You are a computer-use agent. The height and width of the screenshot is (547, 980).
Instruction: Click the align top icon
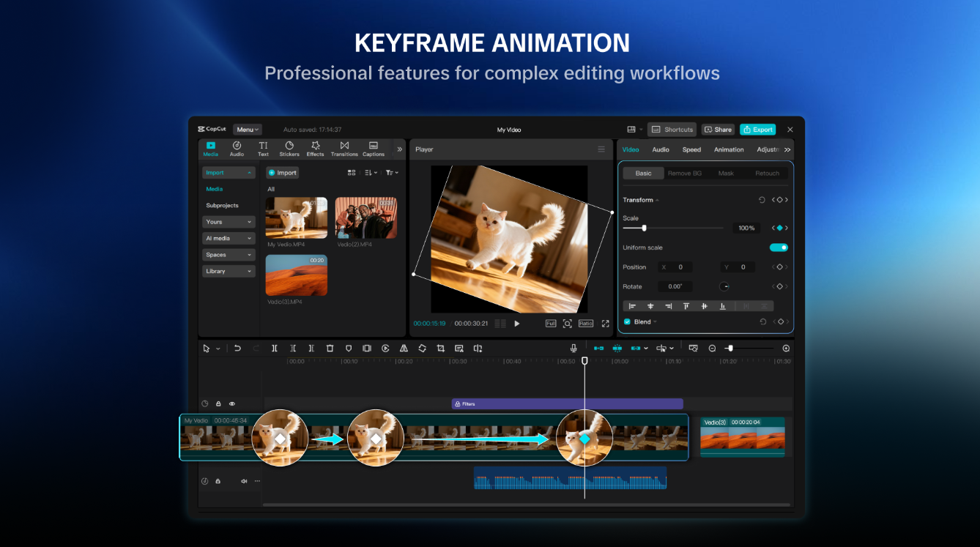click(686, 306)
